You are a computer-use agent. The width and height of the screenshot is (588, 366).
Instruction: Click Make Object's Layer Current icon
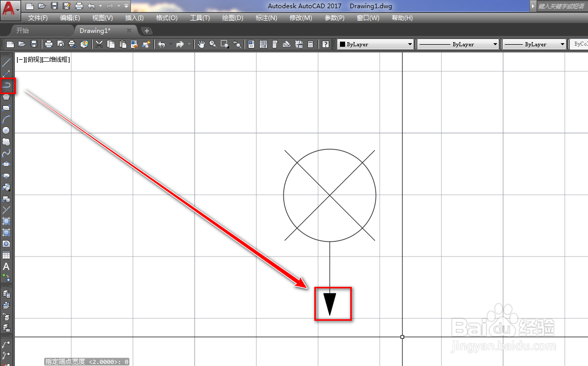pyautogui.click(x=6, y=305)
